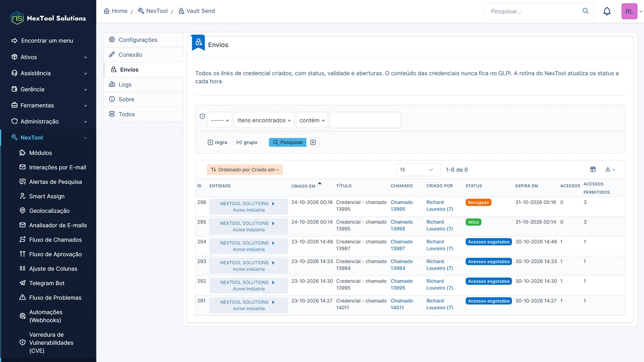The image size is (644, 362).
Task: Open Ajuste de Colunas in the sidebar
Action: [x=53, y=269]
